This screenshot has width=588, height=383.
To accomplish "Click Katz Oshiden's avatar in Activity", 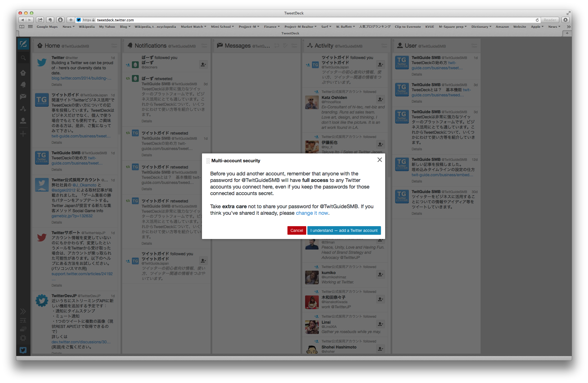I will (312, 102).
